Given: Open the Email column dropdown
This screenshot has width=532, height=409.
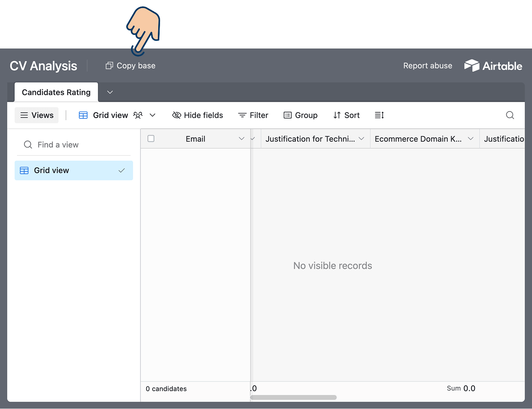Looking at the screenshot, I should click(242, 139).
